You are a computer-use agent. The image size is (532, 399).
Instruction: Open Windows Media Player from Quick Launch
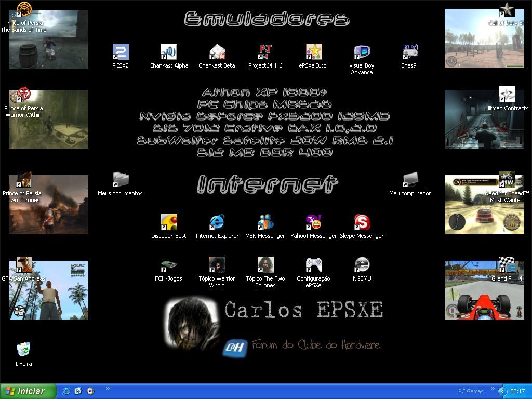pos(90,391)
